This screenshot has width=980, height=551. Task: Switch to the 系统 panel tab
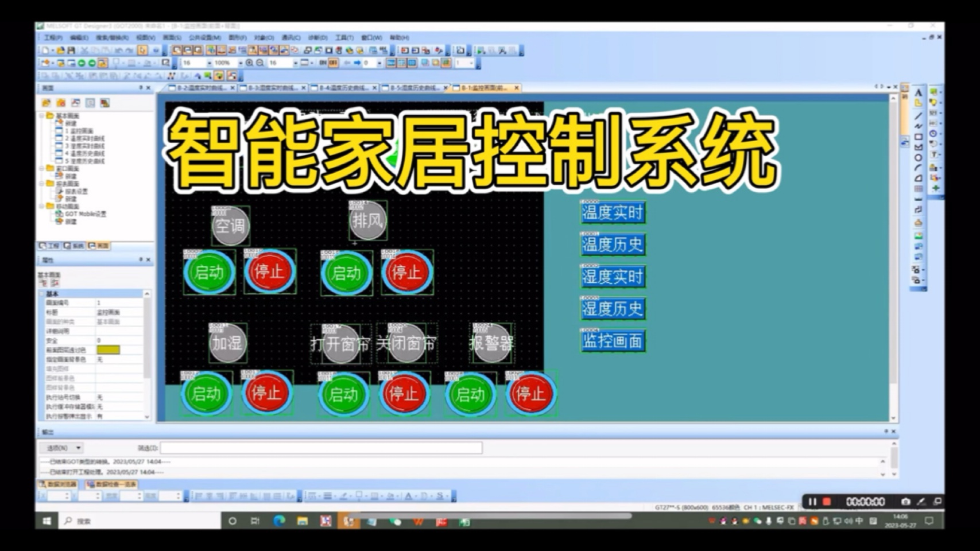click(73, 246)
